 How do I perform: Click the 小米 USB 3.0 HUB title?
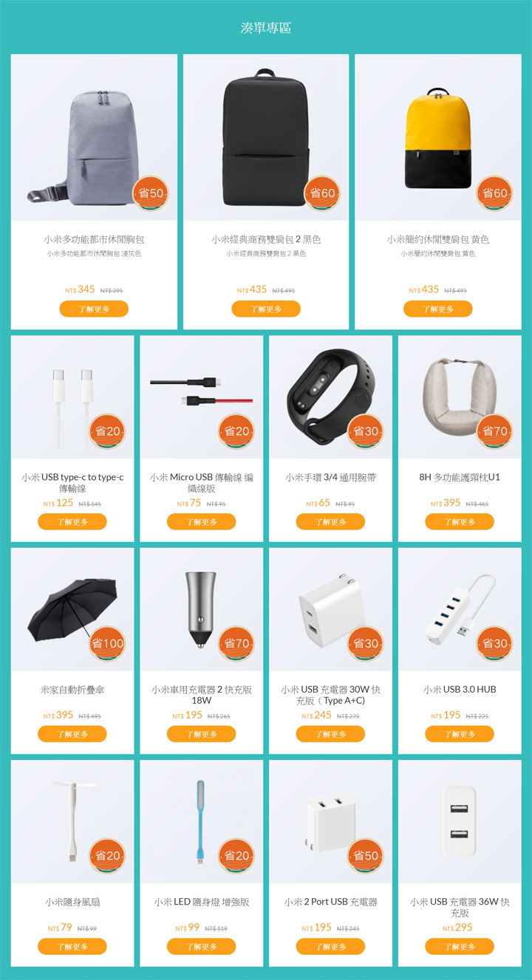point(460,690)
